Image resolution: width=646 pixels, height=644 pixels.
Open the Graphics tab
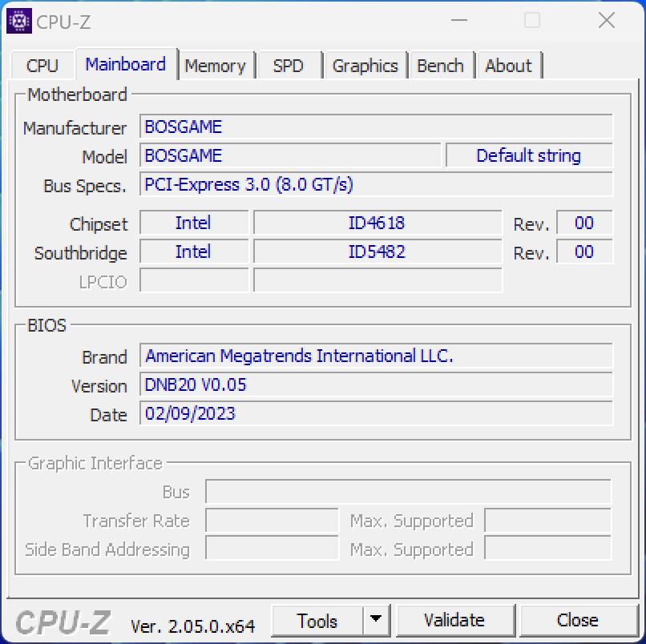(x=365, y=66)
